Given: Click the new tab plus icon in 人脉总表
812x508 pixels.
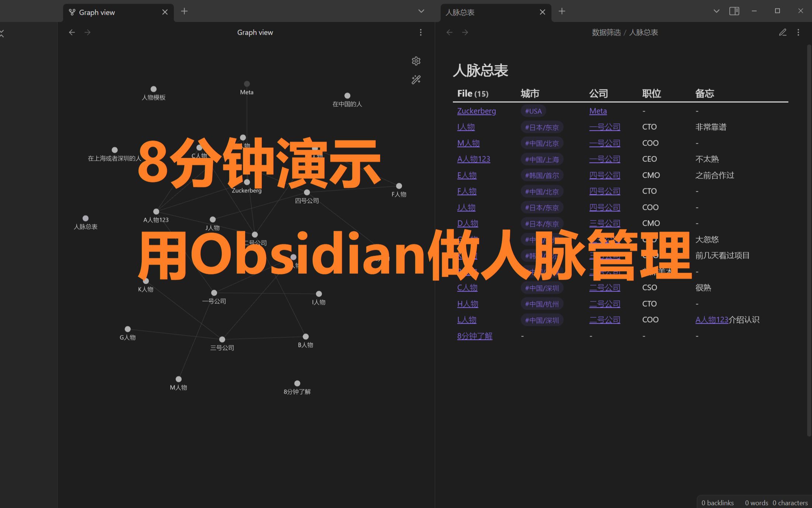Looking at the screenshot, I should pyautogui.click(x=562, y=12).
